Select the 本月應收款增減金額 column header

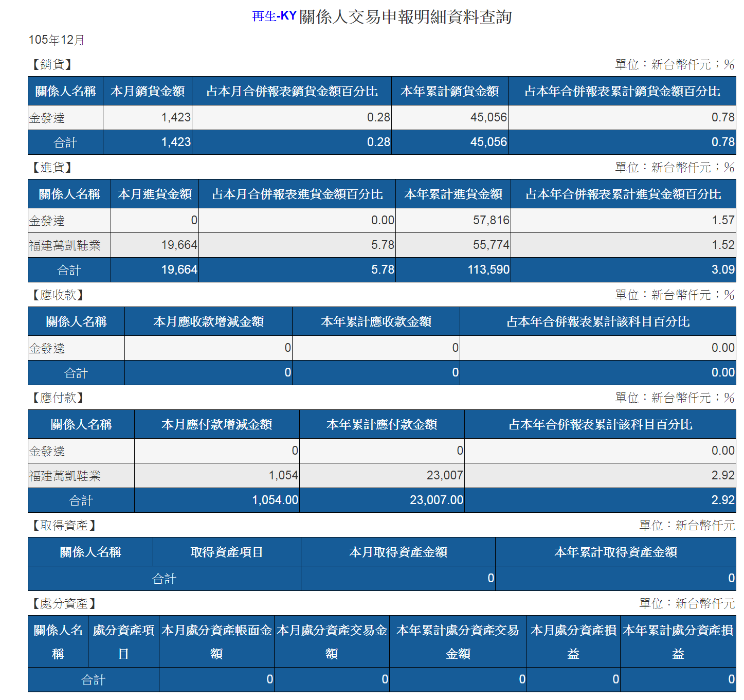click(x=208, y=321)
